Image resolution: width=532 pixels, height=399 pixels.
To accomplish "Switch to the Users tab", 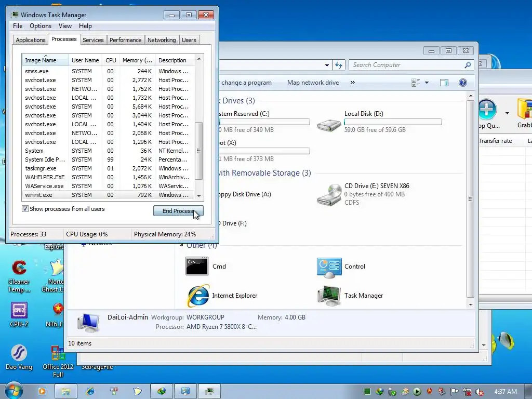I will pos(189,40).
